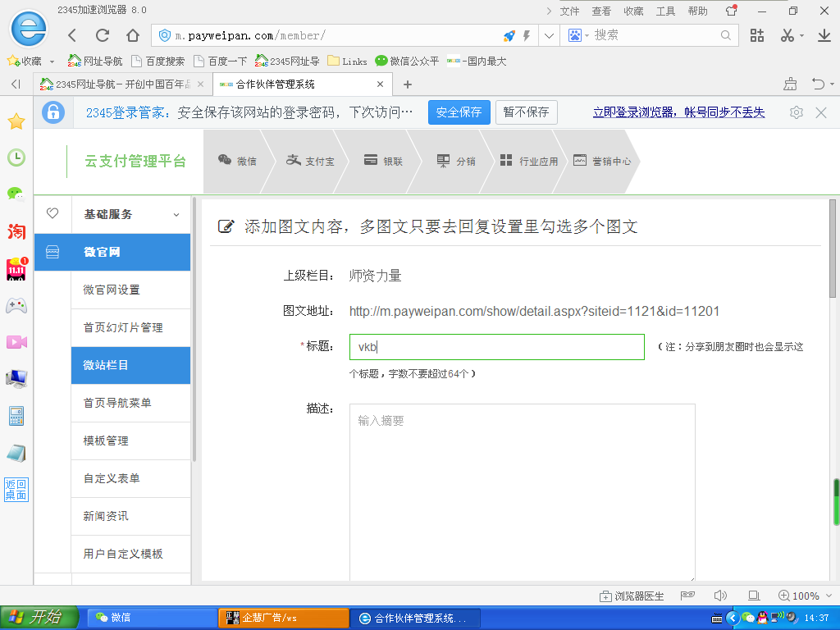Click the 安全保存 button

(x=459, y=112)
